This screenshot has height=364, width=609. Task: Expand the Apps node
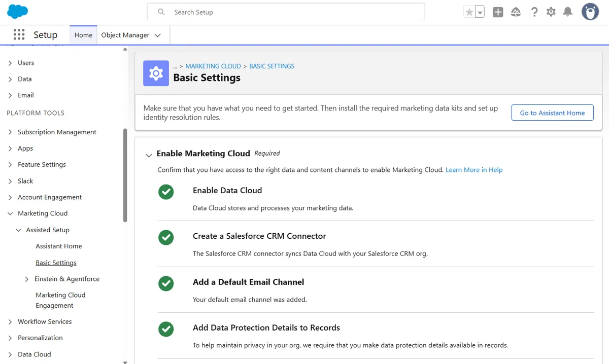pos(10,149)
